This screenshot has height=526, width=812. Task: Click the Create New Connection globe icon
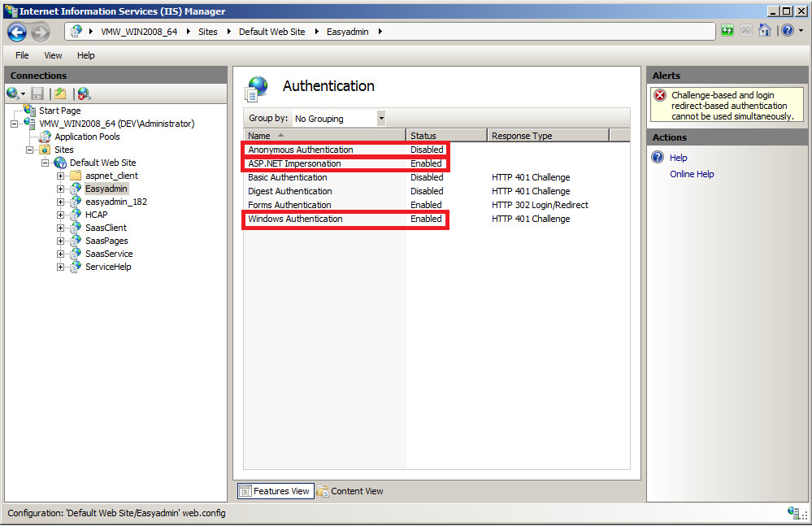[13, 93]
